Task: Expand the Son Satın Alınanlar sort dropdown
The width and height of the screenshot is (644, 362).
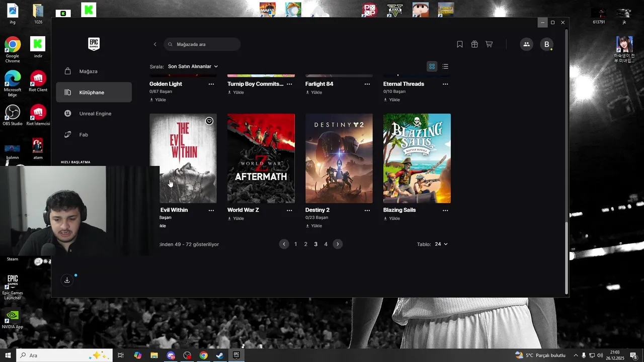Action: [193, 66]
